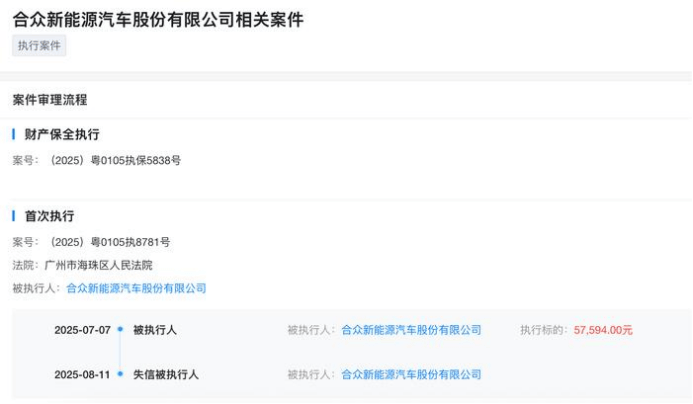Image resolution: width=693 pixels, height=404 pixels.
Task: Click the 57,594.00元 execution amount
Action: pyautogui.click(x=603, y=330)
